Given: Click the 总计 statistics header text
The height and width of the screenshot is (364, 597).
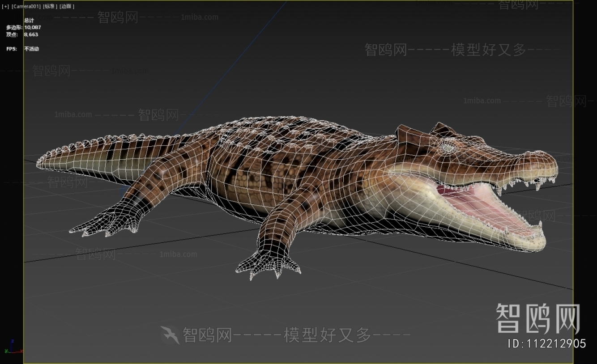Looking at the screenshot, I should click(x=29, y=21).
